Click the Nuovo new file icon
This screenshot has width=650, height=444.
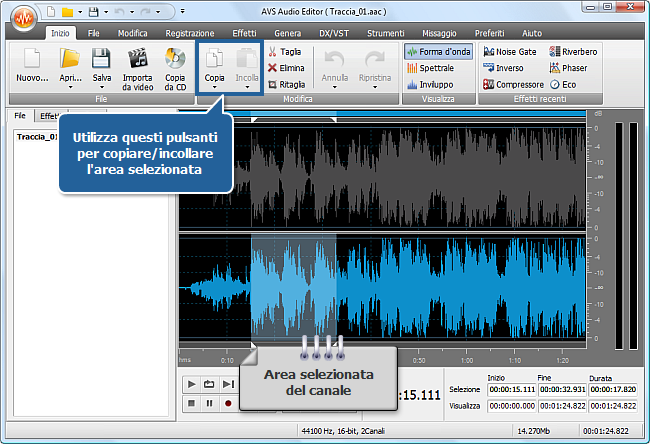[x=32, y=58]
